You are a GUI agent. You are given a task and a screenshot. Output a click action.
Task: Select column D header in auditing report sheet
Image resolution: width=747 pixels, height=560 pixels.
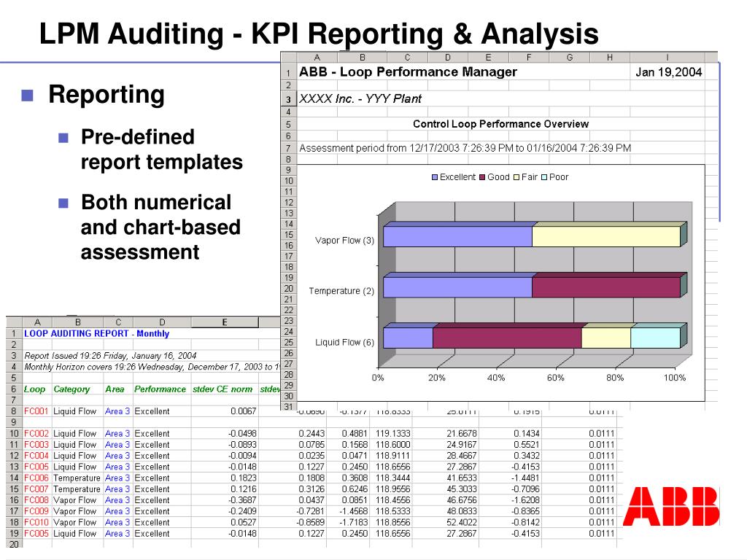pos(162,322)
